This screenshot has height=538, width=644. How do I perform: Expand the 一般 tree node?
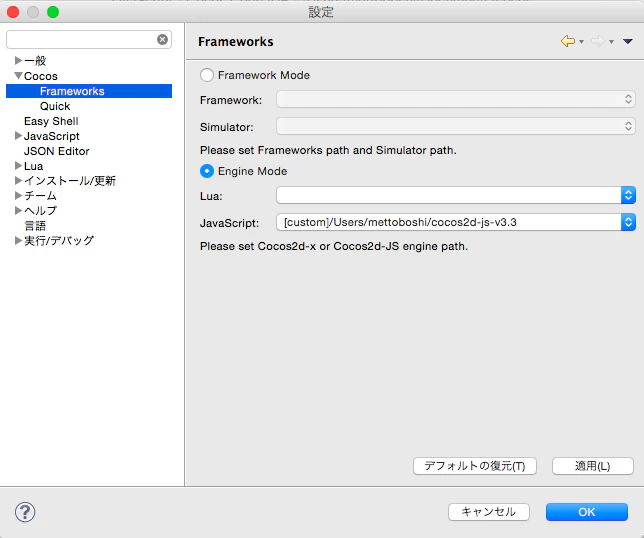tap(18, 61)
